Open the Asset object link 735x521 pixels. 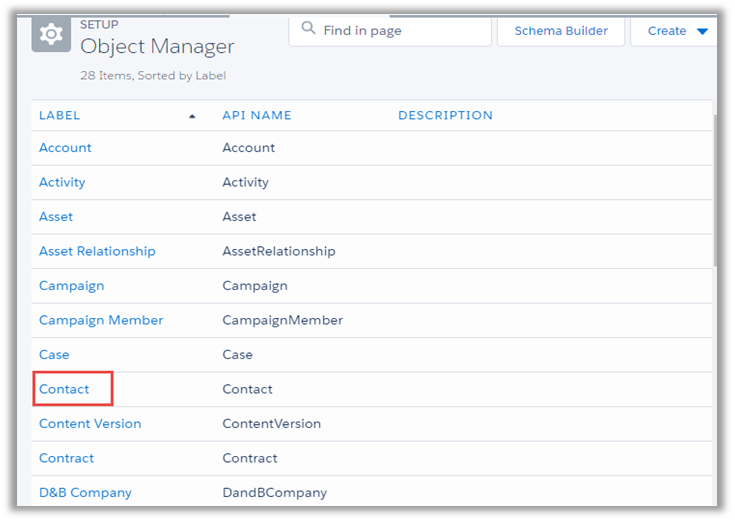(56, 217)
